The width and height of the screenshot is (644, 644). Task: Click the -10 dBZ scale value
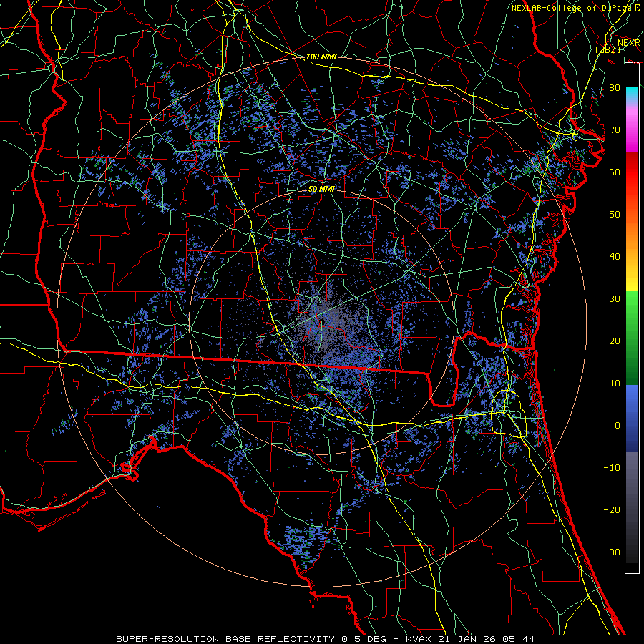click(612, 467)
